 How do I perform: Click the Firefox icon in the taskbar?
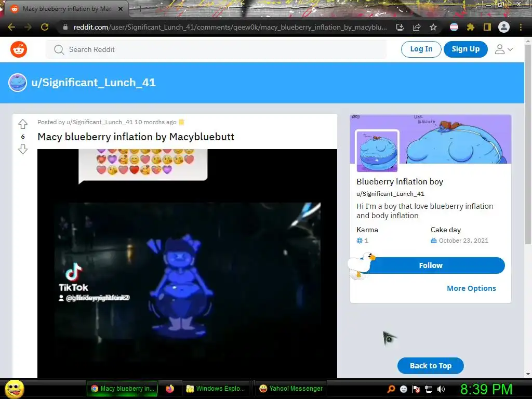pyautogui.click(x=170, y=389)
